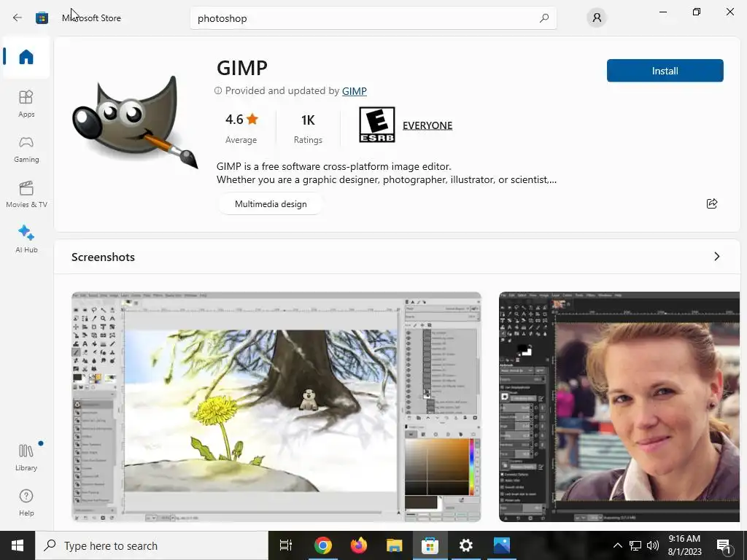Open the user account profile icon
This screenshot has height=560, width=747.
click(x=597, y=18)
